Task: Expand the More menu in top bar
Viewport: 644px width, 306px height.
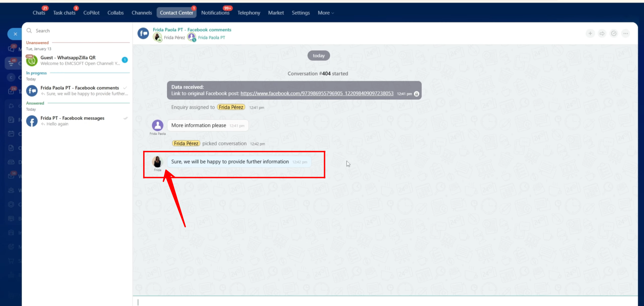Action: 326,13
